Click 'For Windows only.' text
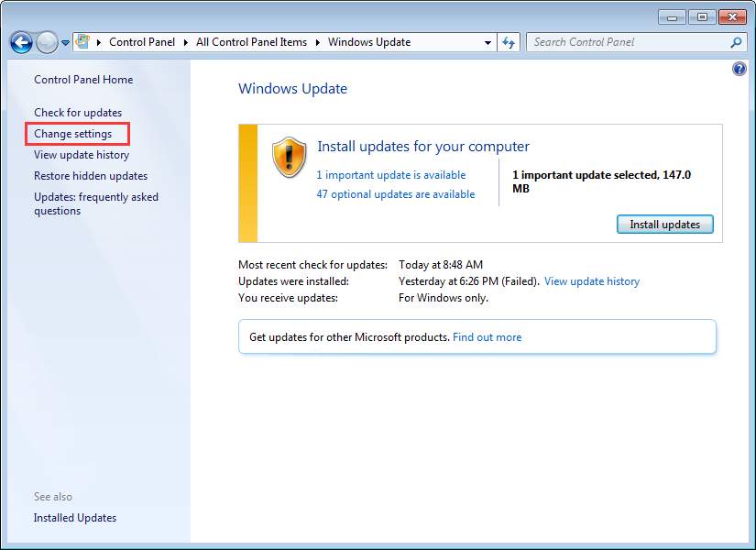This screenshot has width=756, height=550. (444, 298)
